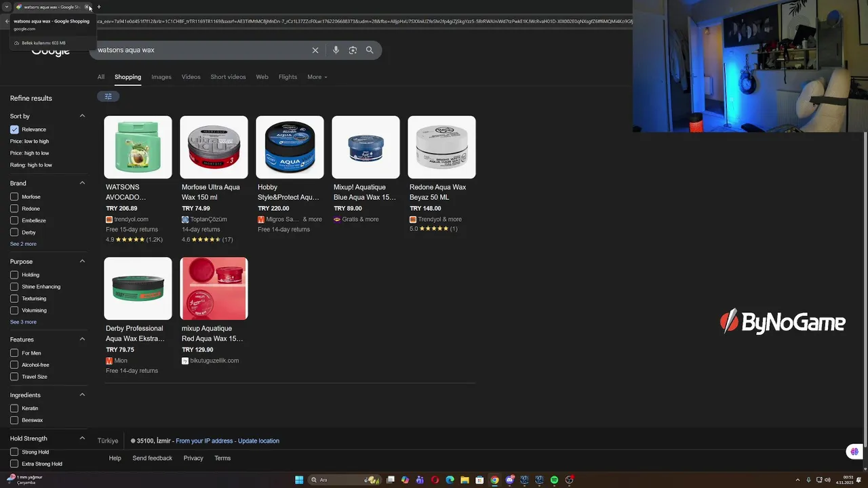Open Task View in the taskbar

tap(391, 480)
